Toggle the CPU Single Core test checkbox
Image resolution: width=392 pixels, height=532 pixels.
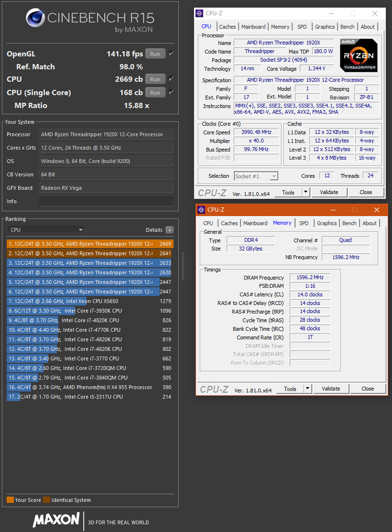(172, 92)
